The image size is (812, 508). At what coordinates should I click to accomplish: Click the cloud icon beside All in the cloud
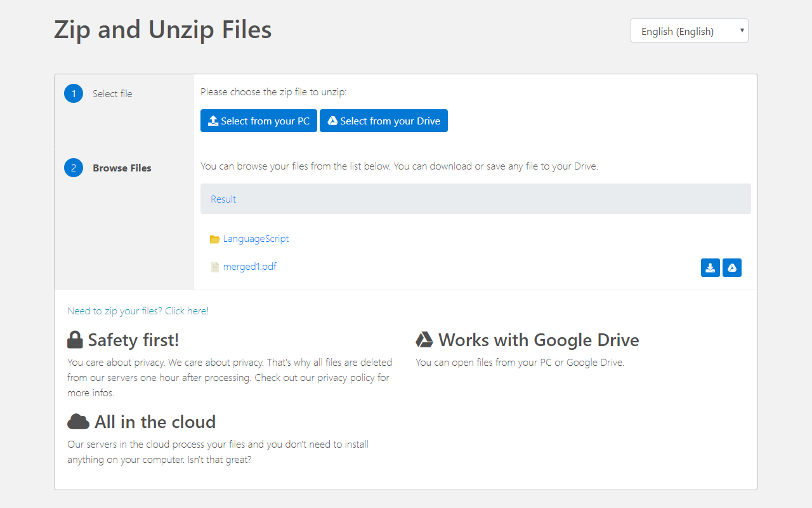coord(78,422)
